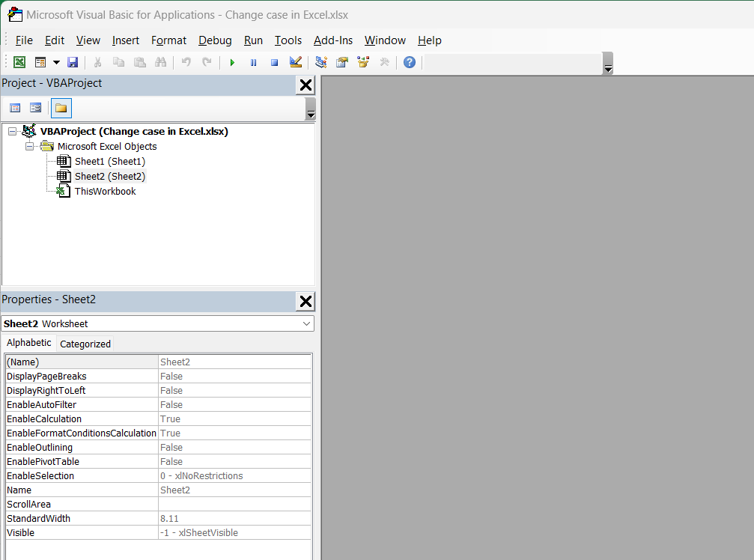Click the Visible xlSheetVisible value
This screenshot has height=560, width=754.
pyautogui.click(x=234, y=532)
